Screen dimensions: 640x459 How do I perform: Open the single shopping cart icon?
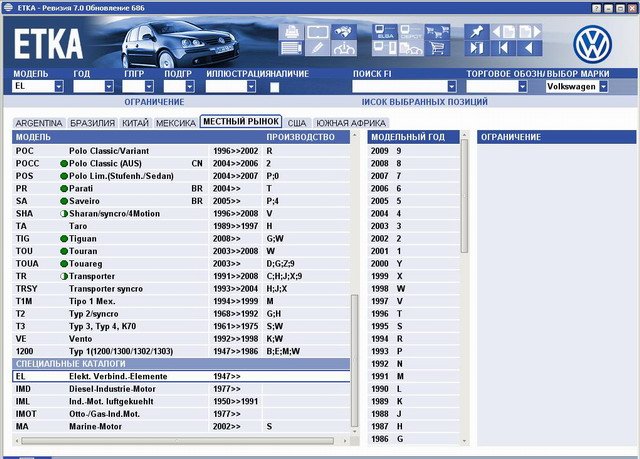(x=437, y=48)
